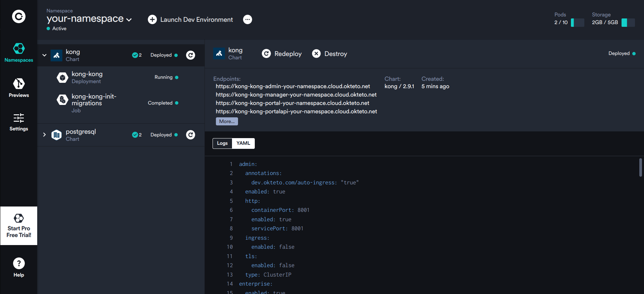Image resolution: width=644 pixels, height=294 pixels.
Task: Click the Deployed status in detail header
Action: [x=622, y=53]
